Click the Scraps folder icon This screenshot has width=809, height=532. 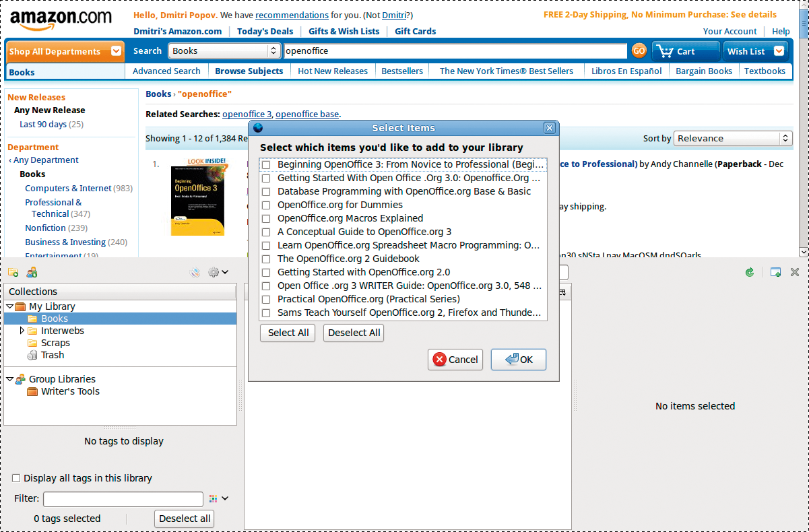click(32, 343)
